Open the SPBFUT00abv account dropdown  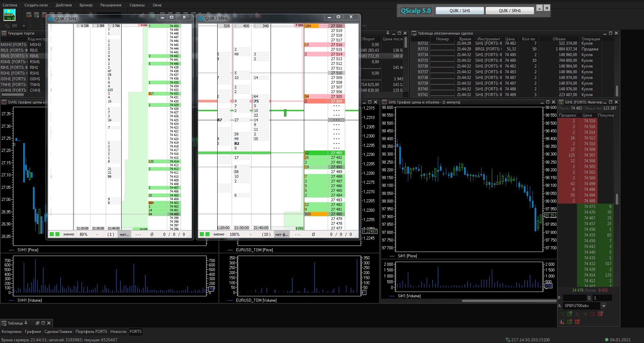click(x=603, y=306)
